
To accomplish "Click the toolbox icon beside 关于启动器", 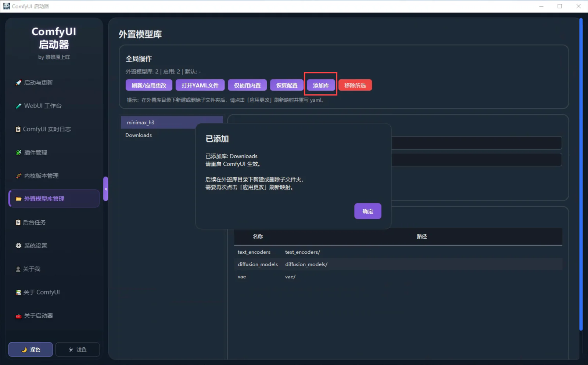I will point(18,316).
